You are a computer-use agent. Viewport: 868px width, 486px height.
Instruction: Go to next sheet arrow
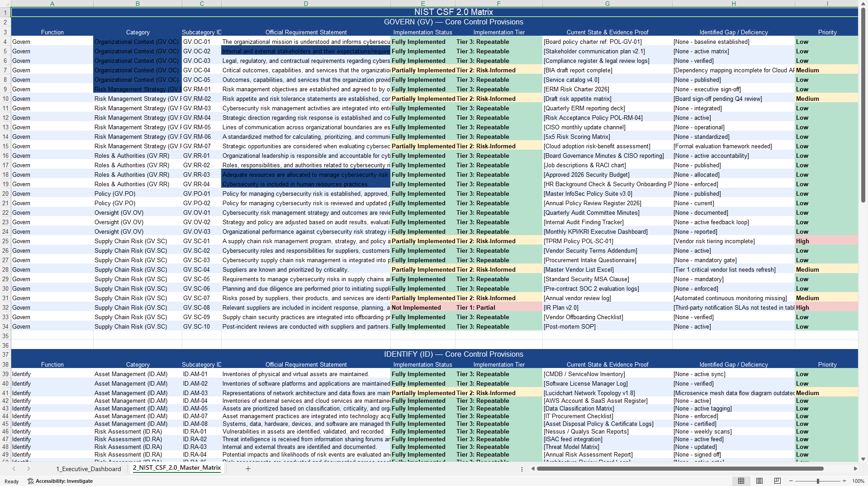[28, 469]
